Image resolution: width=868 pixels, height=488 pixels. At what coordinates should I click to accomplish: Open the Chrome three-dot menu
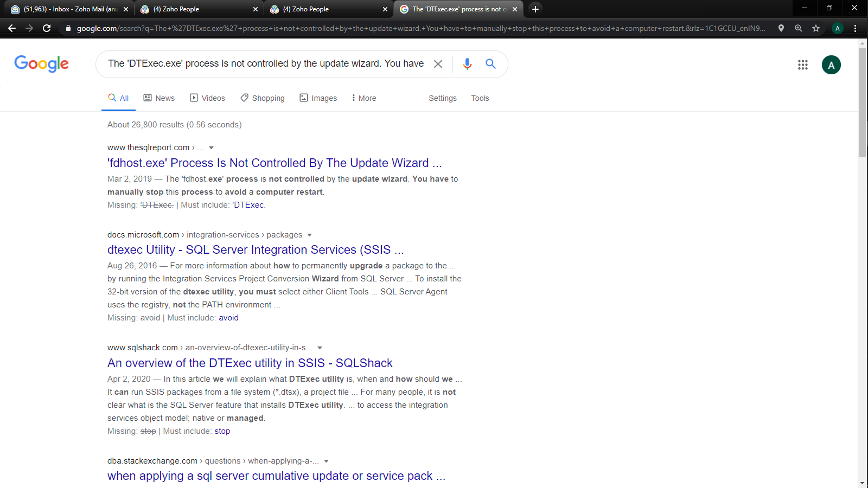pos(856,28)
